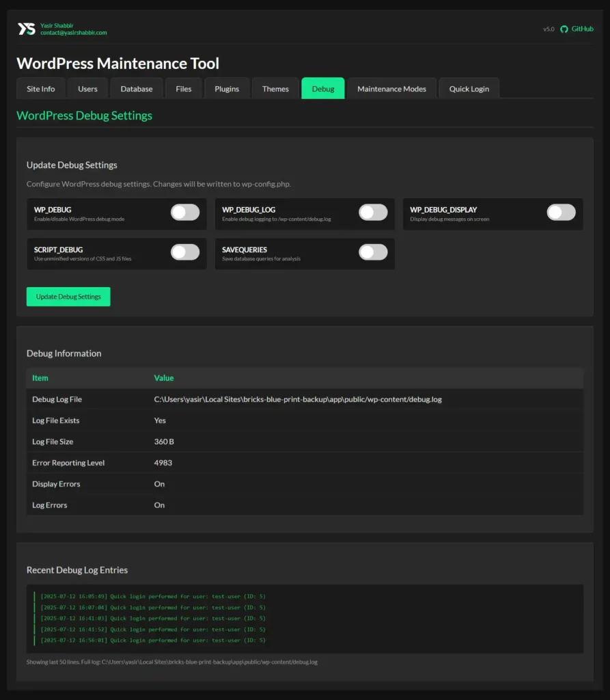Viewport: 610px width, 700px height.
Task: Click the contact@yasirshabbir.com email link
Action: tap(74, 33)
